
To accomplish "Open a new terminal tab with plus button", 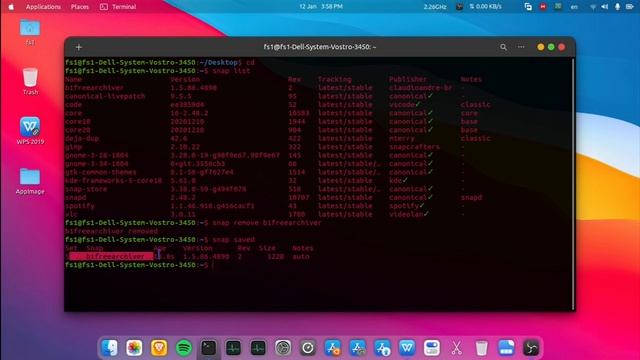I will (79, 47).
